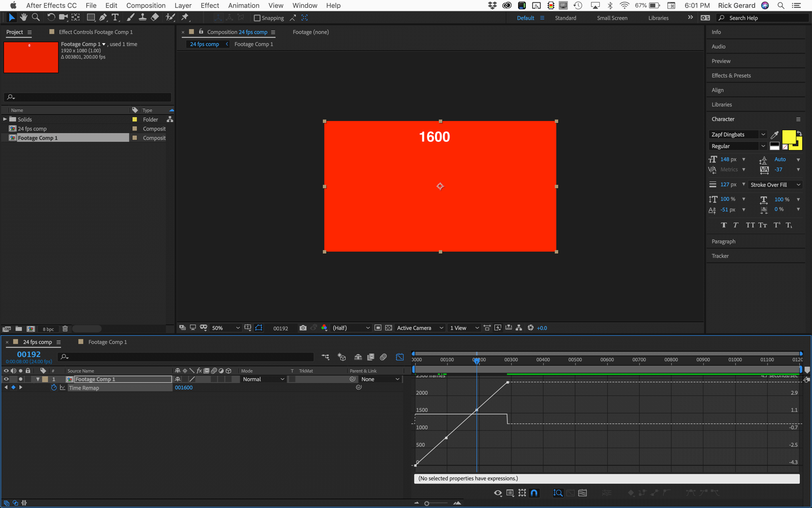Click the viewer snapshot camera icon
This screenshot has width=812, height=508.
coord(303,328)
